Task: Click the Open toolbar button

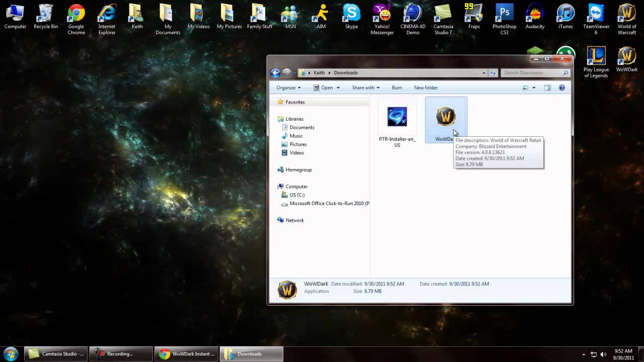Action: point(323,87)
